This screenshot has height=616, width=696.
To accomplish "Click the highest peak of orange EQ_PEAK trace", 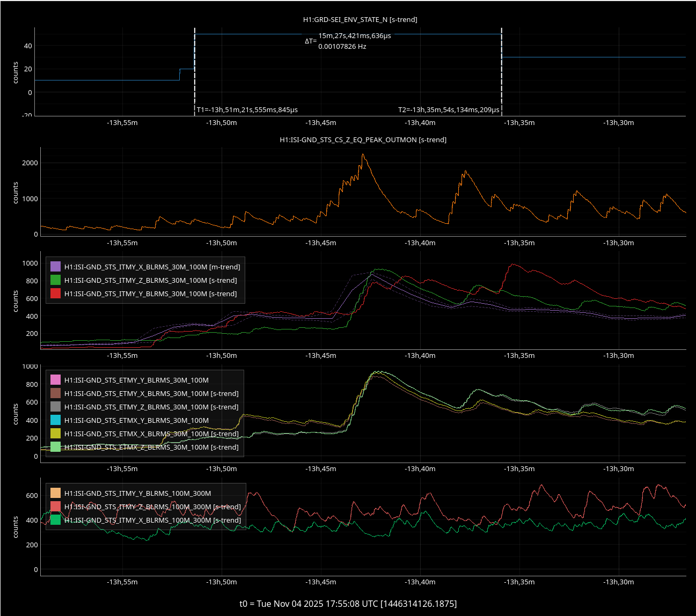I will tap(363, 155).
